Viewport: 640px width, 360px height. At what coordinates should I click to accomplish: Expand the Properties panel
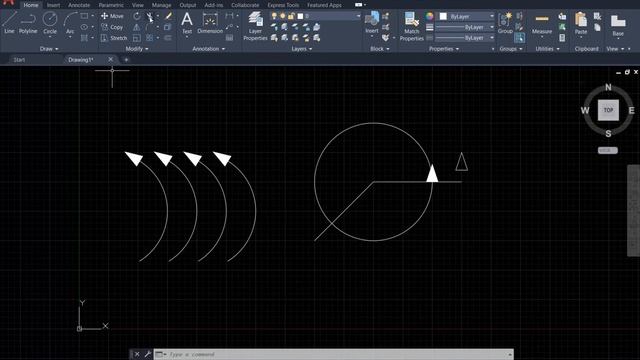click(x=444, y=49)
